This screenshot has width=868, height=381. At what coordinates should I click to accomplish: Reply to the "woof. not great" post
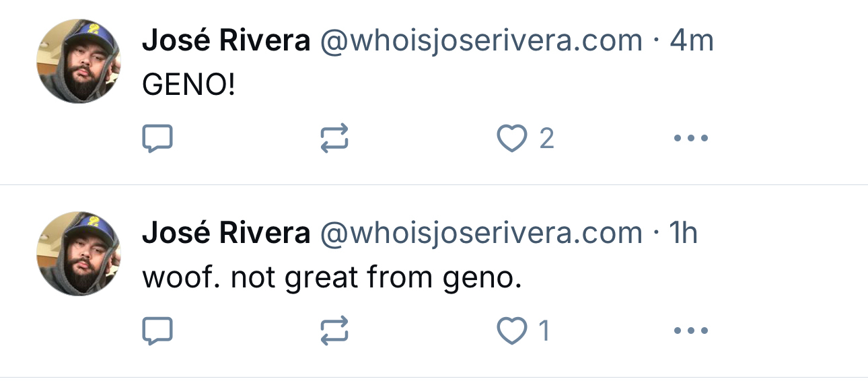[x=158, y=331]
